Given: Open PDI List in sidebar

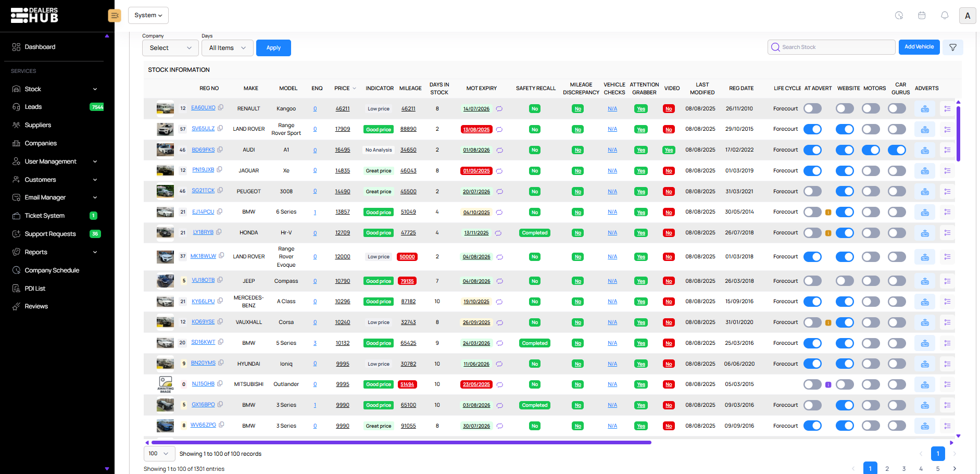Looking at the screenshot, I should tap(35, 289).
